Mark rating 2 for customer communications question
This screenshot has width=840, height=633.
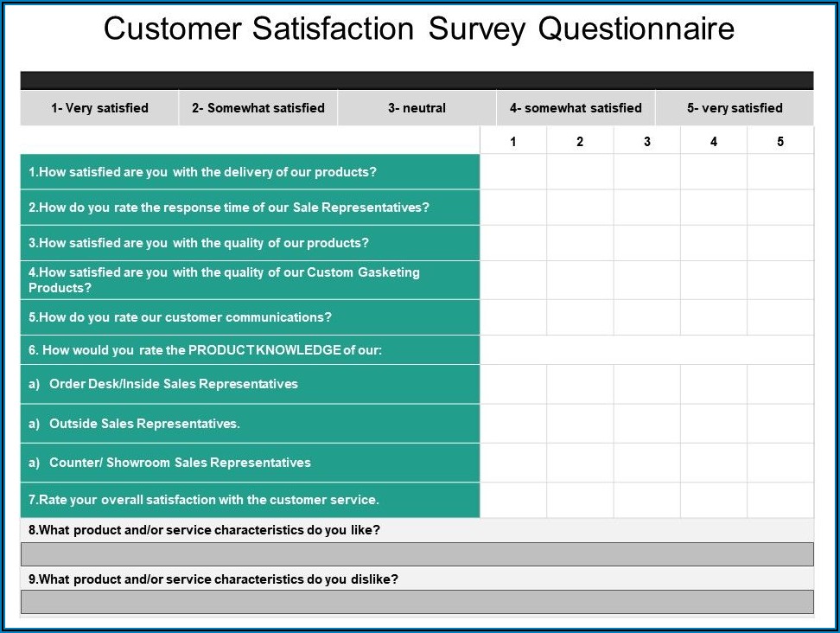tap(580, 317)
